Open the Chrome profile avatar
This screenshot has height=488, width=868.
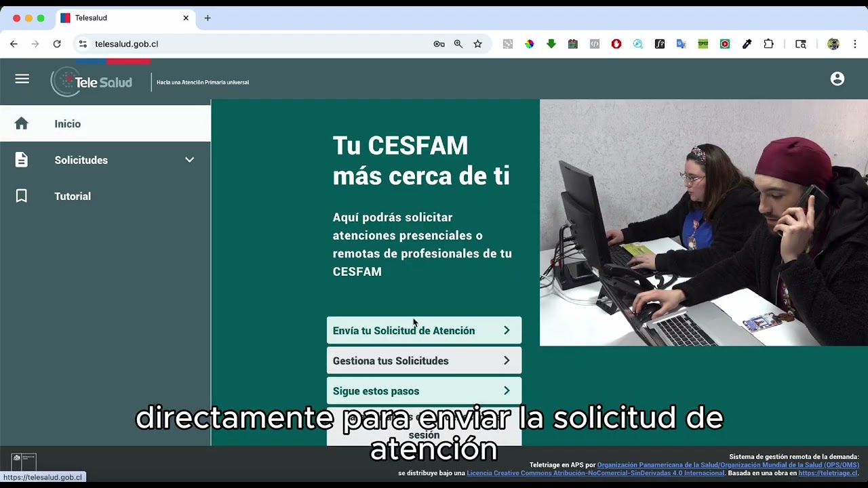click(x=833, y=44)
